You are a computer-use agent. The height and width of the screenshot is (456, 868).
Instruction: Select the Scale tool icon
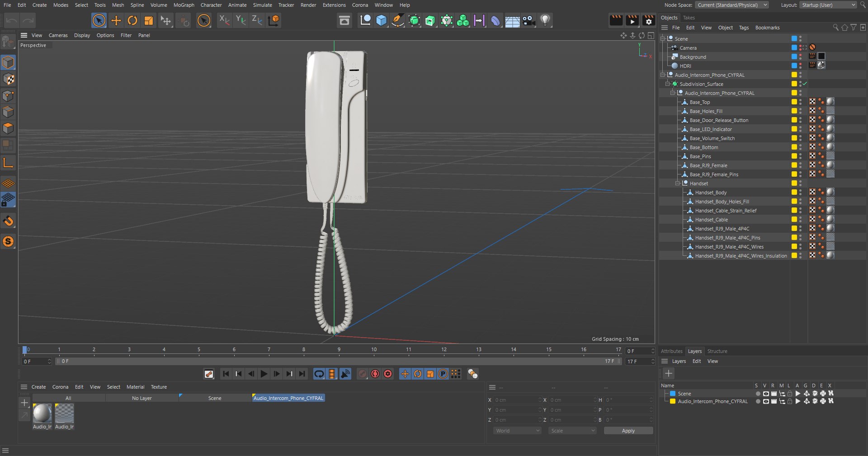click(x=148, y=20)
